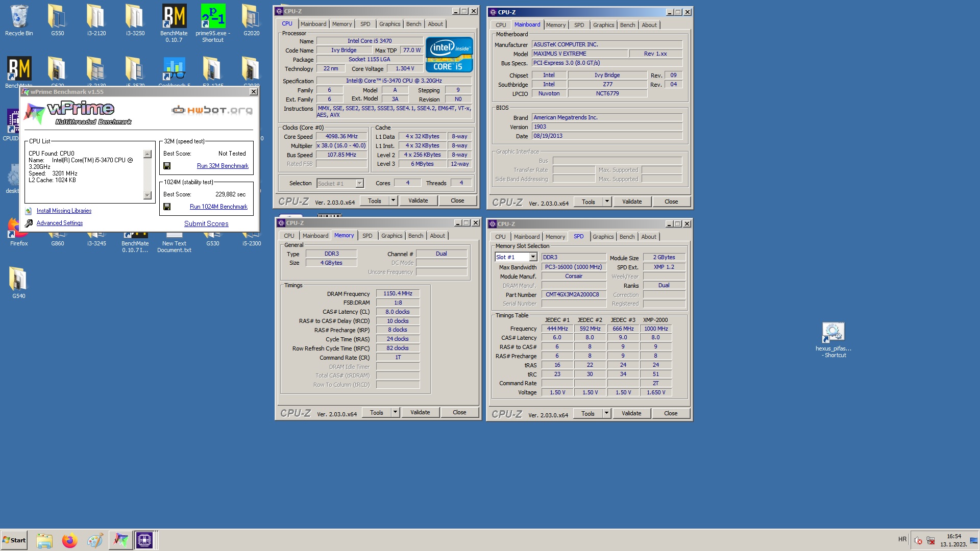The width and height of the screenshot is (980, 551).
Task: Open the G550 folder on desktop
Action: click(x=57, y=20)
